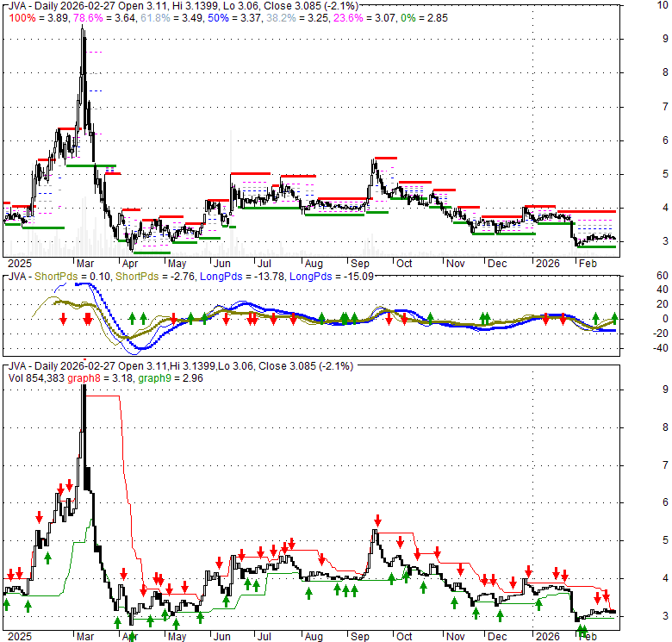
Task: Click the 10 price label on top chart
Action: coord(663,5)
